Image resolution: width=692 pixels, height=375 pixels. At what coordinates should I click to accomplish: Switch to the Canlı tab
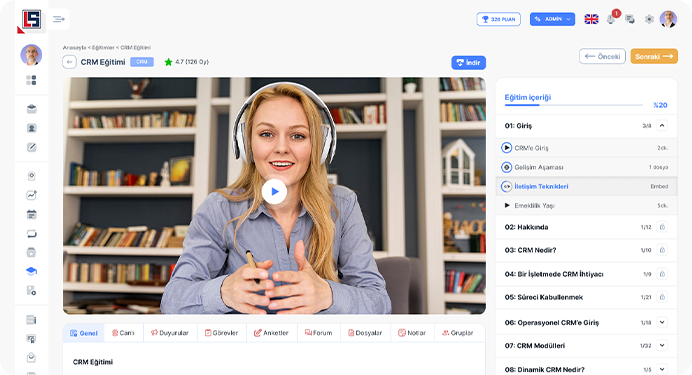[x=123, y=333]
